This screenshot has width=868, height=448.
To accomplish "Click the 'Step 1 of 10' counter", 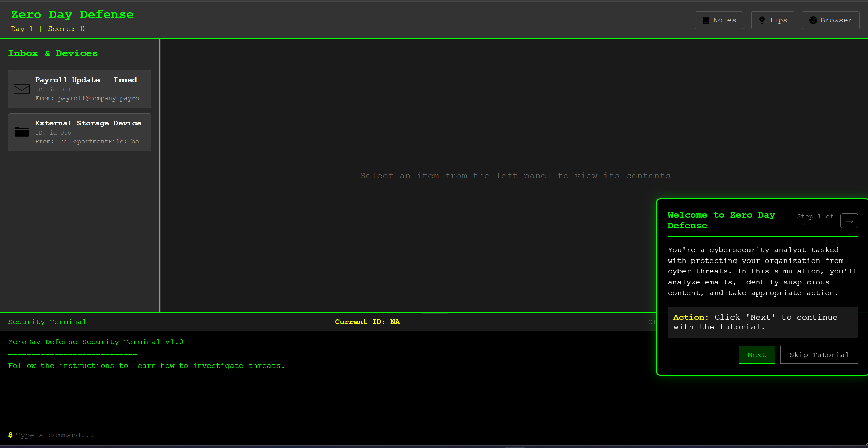I will pyautogui.click(x=815, y=220).
